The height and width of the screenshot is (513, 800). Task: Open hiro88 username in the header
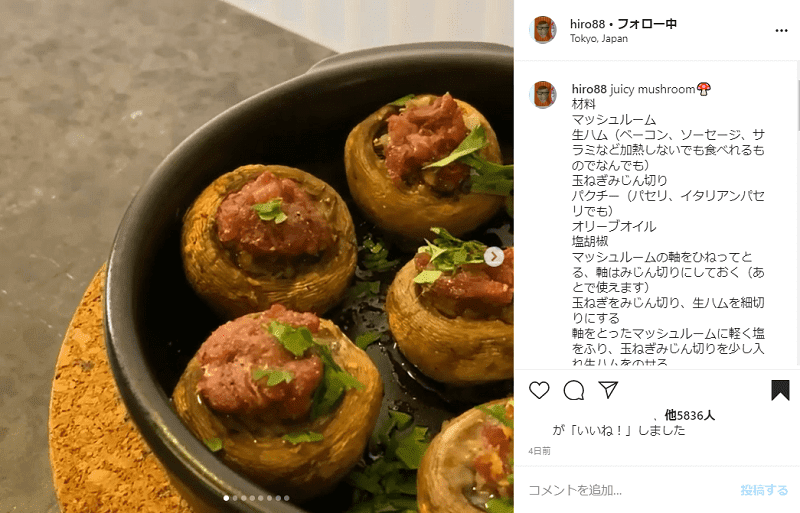(587, 24)
